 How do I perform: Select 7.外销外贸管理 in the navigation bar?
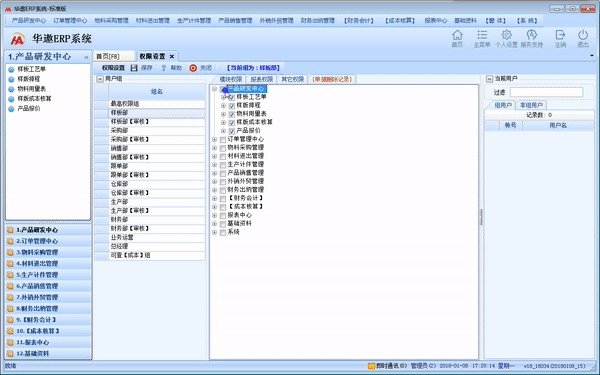(x=49, y=297)
